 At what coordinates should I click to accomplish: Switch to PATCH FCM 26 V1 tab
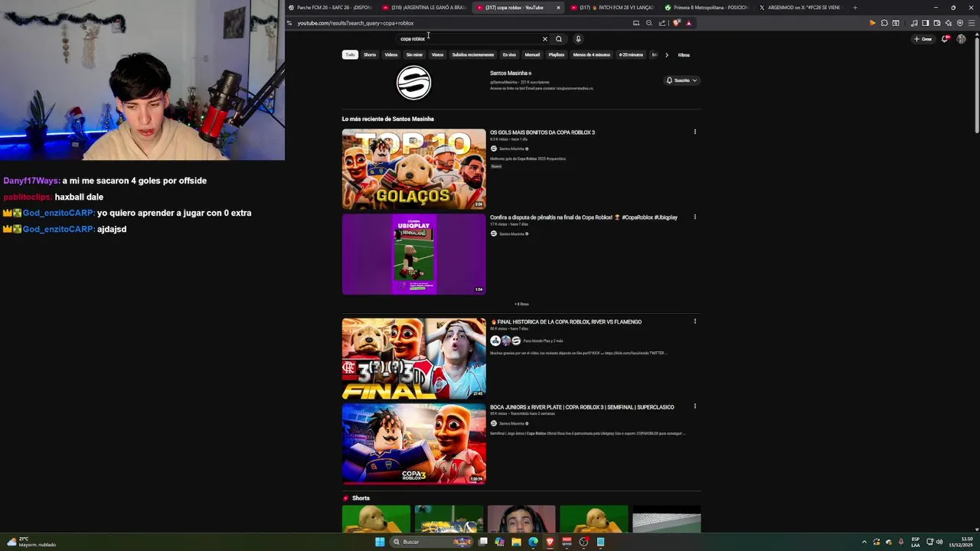point(612,8)
